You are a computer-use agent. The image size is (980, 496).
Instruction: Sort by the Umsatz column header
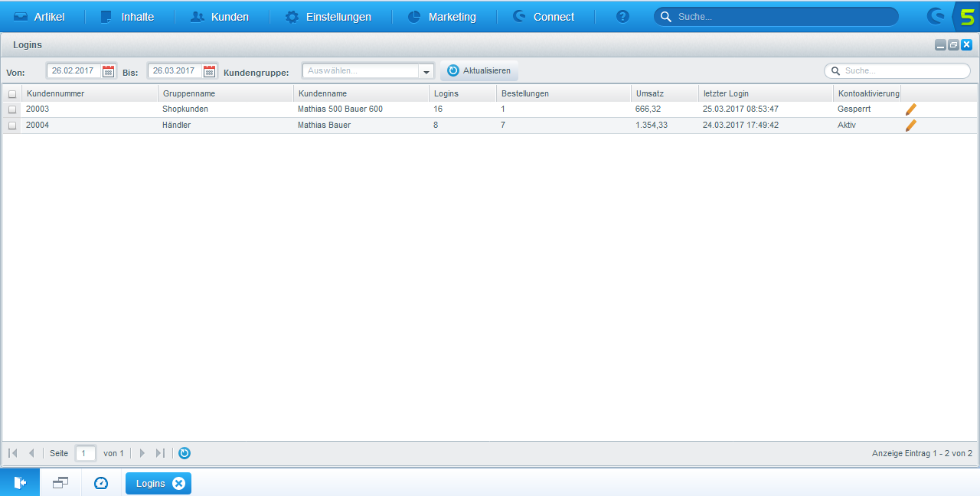point(664,93)
